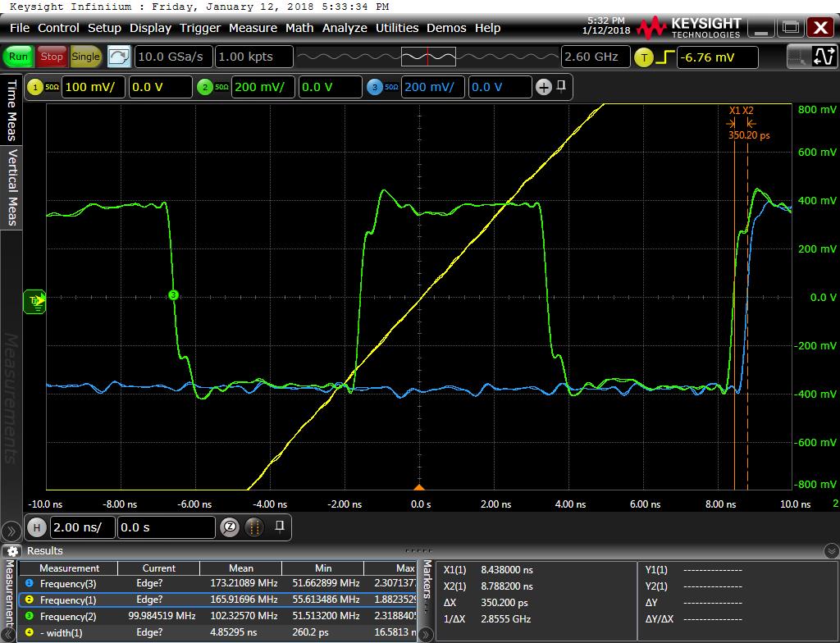The width and height of the screenshot is (840, 643).
Task: Open Results settings gear icon
Action: coord(13,551)
